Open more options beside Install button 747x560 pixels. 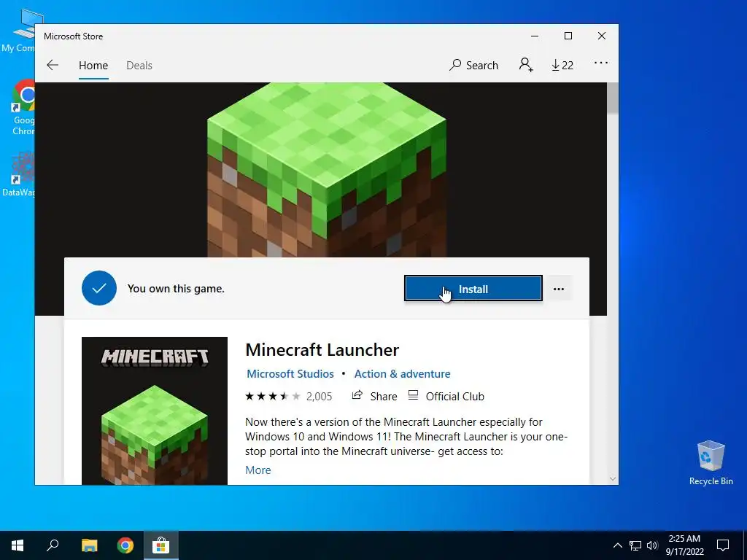click(558, 289)
